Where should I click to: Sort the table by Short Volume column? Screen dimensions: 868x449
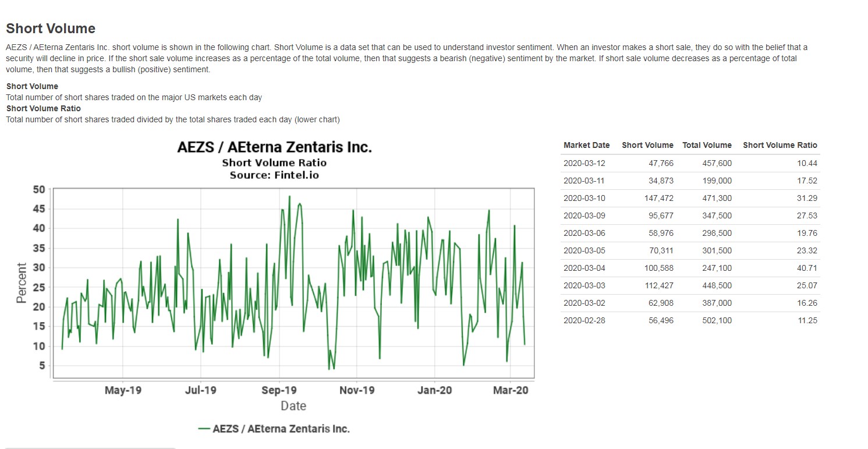pyautogui.click(x=647, y=145)
